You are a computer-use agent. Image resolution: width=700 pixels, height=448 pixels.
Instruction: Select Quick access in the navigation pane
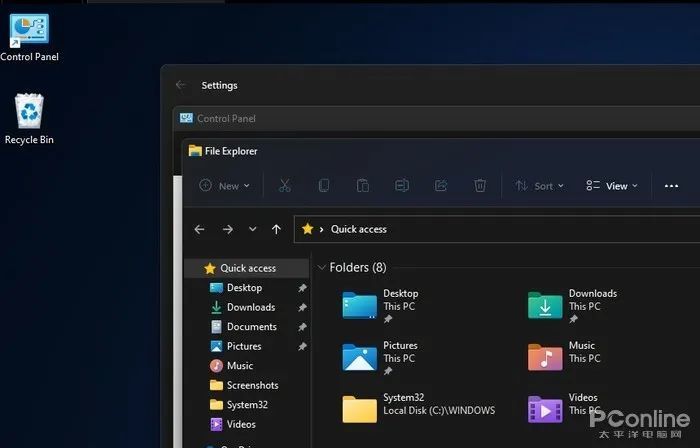[x=247, y=268]
